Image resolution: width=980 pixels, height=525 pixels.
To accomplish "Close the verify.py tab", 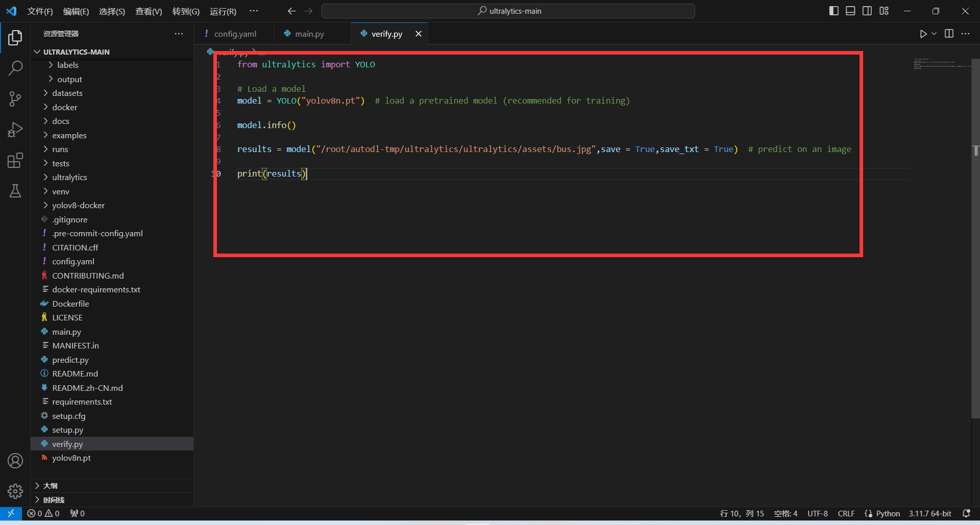I will [419, 34].
